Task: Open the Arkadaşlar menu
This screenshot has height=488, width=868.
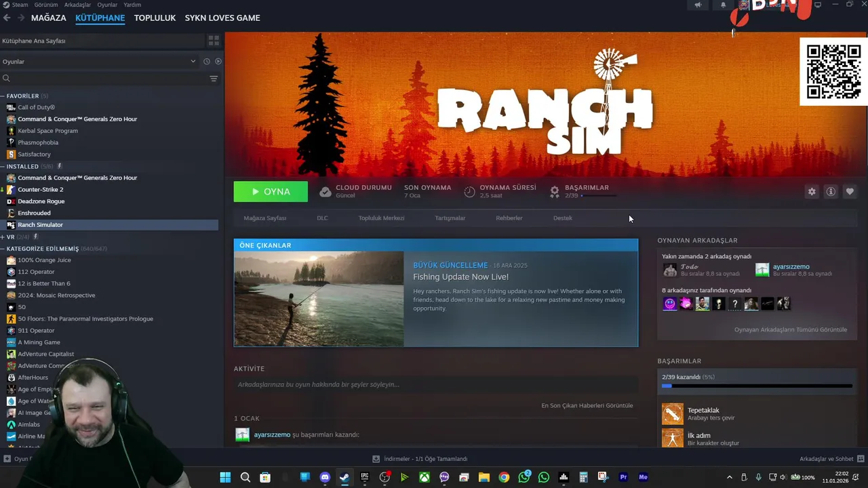Action: pos(77,5)
